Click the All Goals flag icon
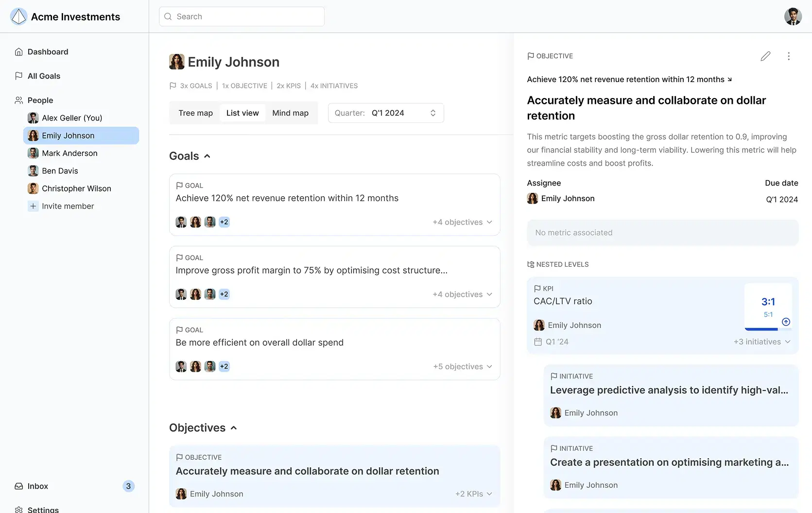The height and width of the screenshot is (513, 812). (x=19, y=76)
